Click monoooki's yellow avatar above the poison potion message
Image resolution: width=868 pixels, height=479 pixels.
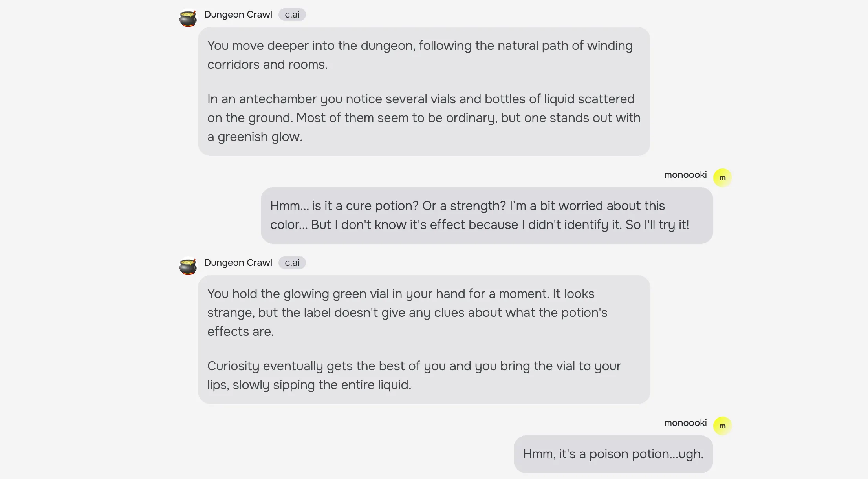click(x=722, y=426)
